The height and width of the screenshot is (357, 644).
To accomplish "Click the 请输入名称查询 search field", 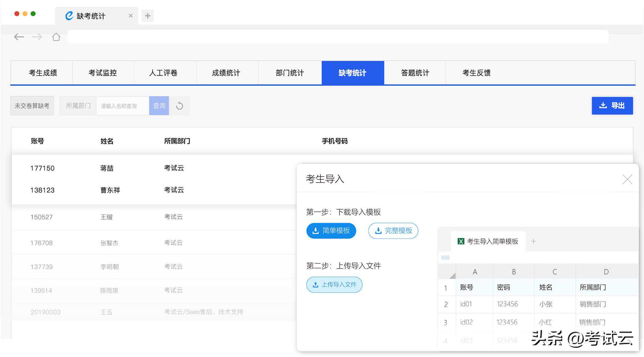I will pos(122,106).
